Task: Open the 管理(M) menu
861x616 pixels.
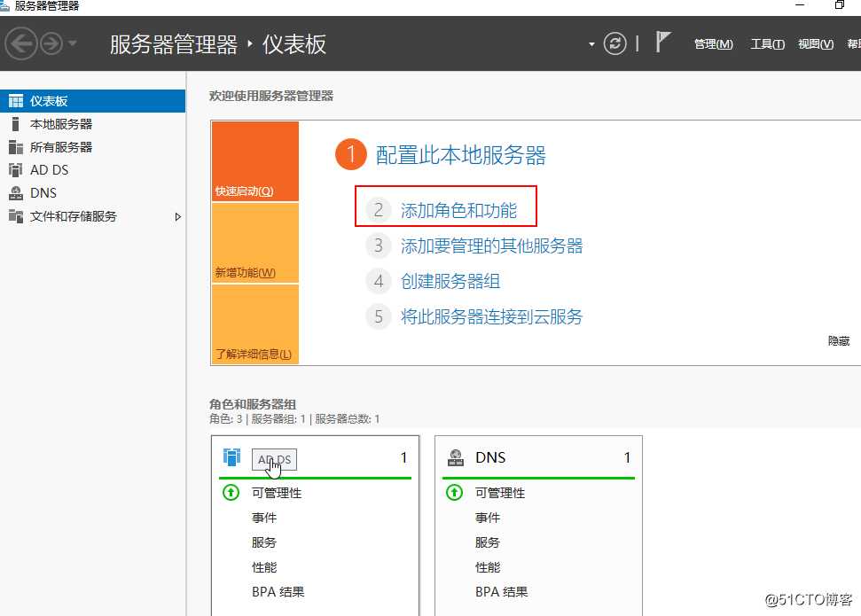Action: (713, 44)
